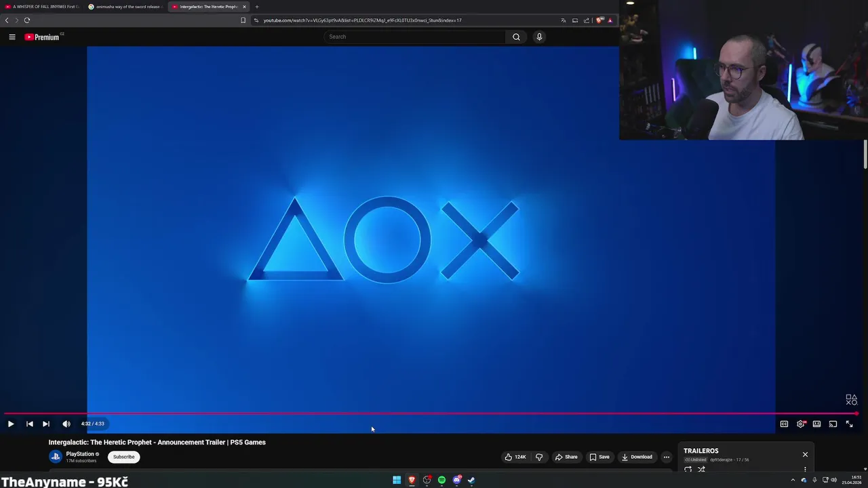Click the video title text below the player

point(157,443)
